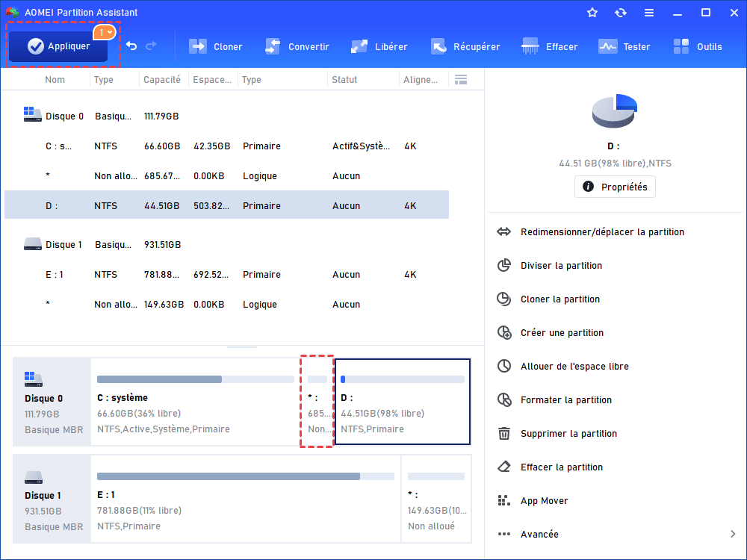Choose Supprimer la partition
747x560 pixels.
coord(568,433)
